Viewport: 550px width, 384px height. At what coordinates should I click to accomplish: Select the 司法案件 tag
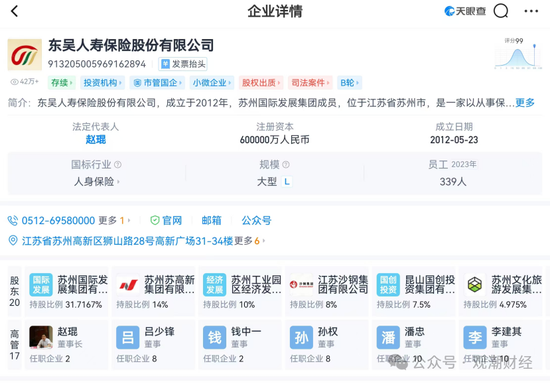[310, 83]
